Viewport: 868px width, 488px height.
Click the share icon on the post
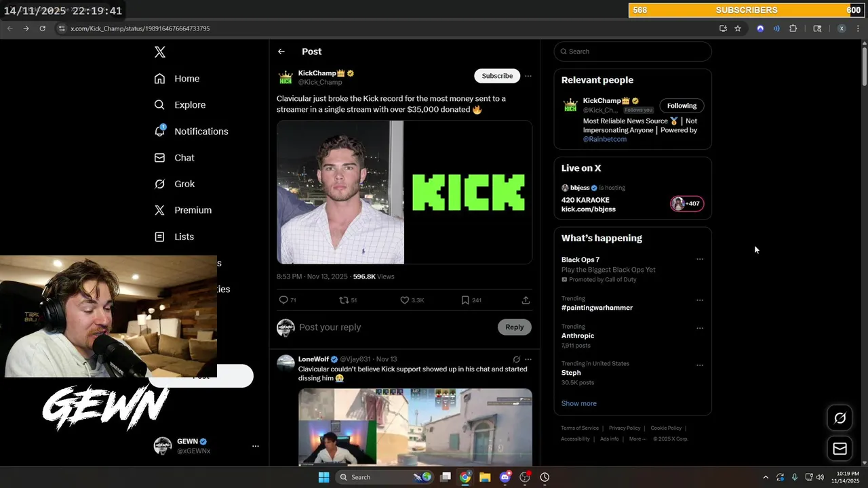pos(526,300)
